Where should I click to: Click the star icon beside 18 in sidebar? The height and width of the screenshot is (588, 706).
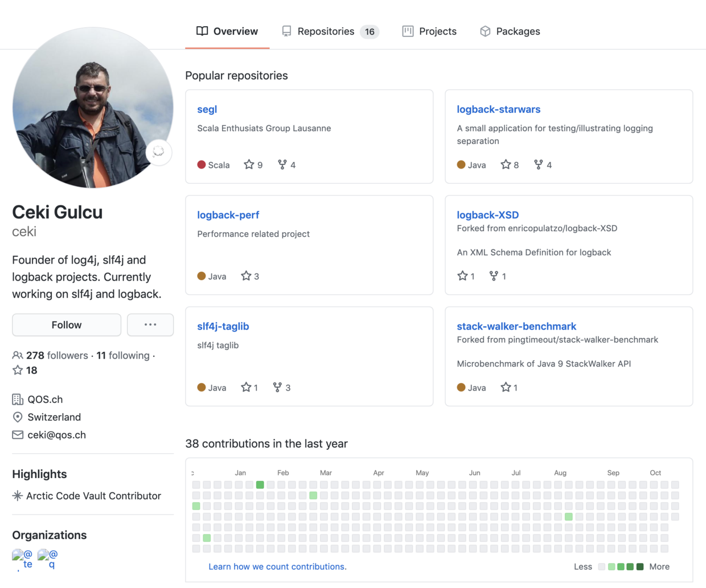18,370
